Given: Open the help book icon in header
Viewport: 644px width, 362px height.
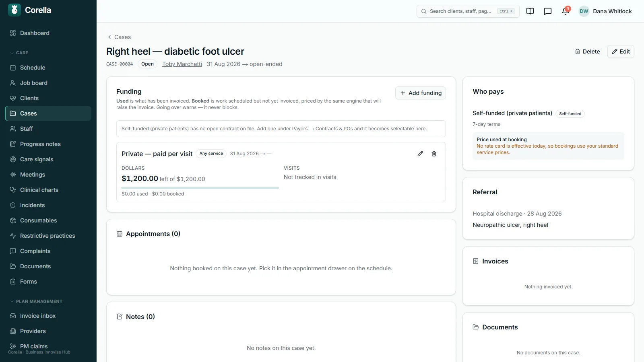Looking at the screenshot, I should click(x=530, y=11).
